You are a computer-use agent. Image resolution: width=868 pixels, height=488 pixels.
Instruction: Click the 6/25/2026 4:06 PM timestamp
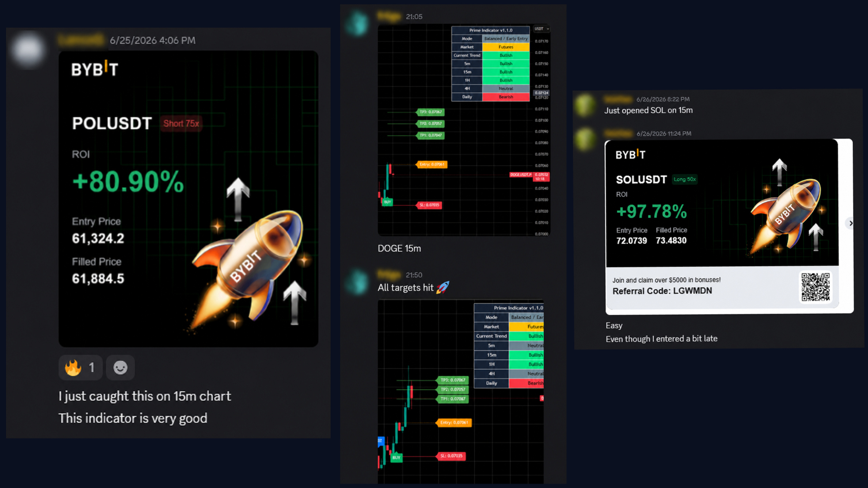pos(153,40)
